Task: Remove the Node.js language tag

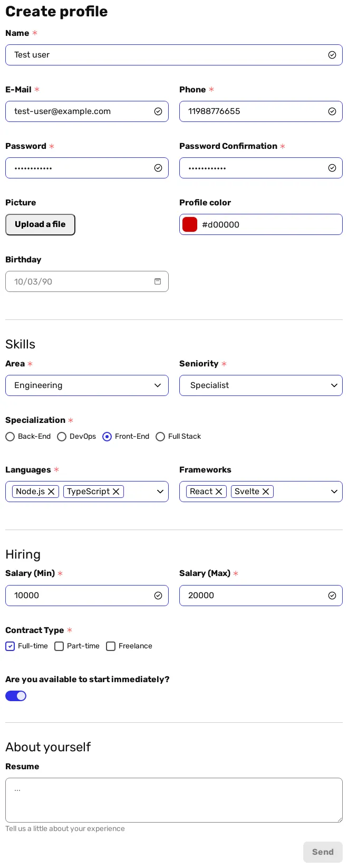Action: (51, 492)
